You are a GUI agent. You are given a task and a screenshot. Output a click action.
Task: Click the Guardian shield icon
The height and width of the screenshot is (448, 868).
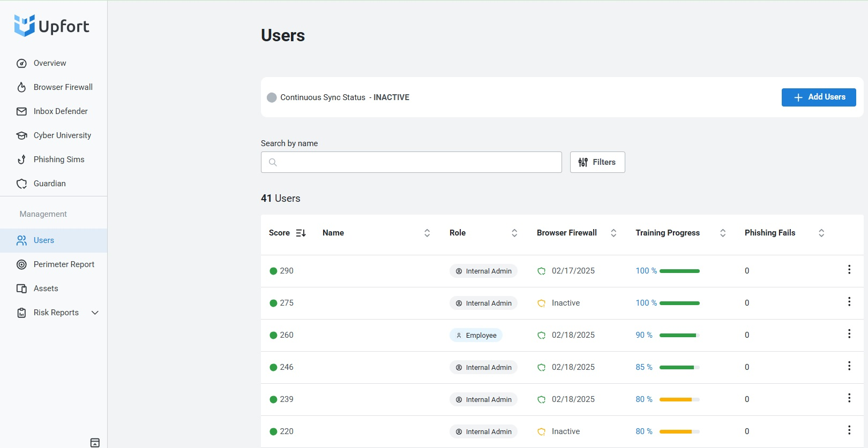tap(21, 184)
